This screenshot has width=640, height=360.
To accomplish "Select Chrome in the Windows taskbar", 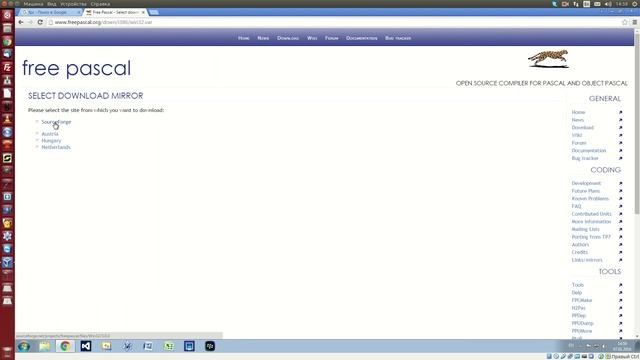I will [x=65, y=347].
